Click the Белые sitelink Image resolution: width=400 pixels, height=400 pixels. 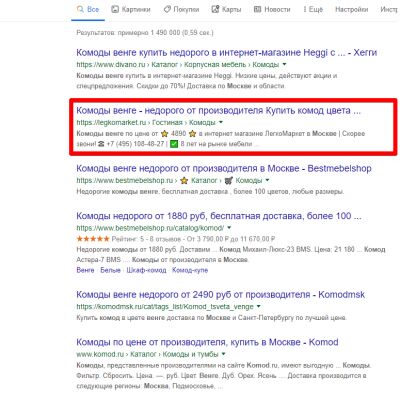(110, 270)
